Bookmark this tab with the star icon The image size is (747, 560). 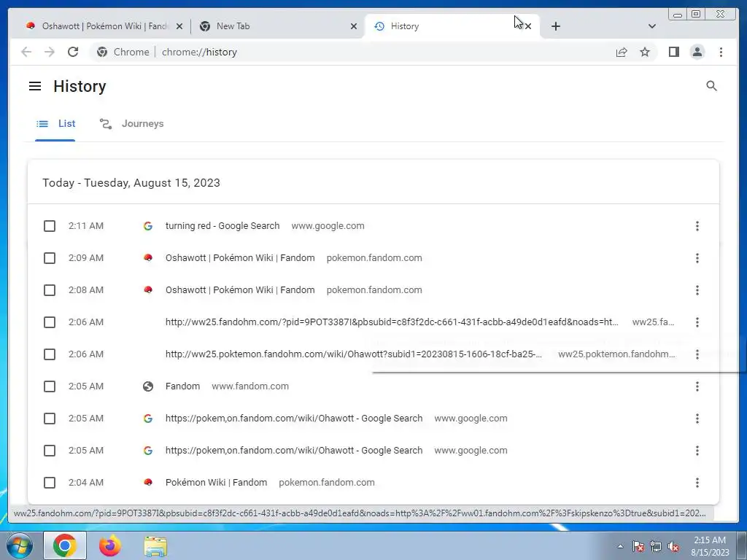click(x=645, y=52)
